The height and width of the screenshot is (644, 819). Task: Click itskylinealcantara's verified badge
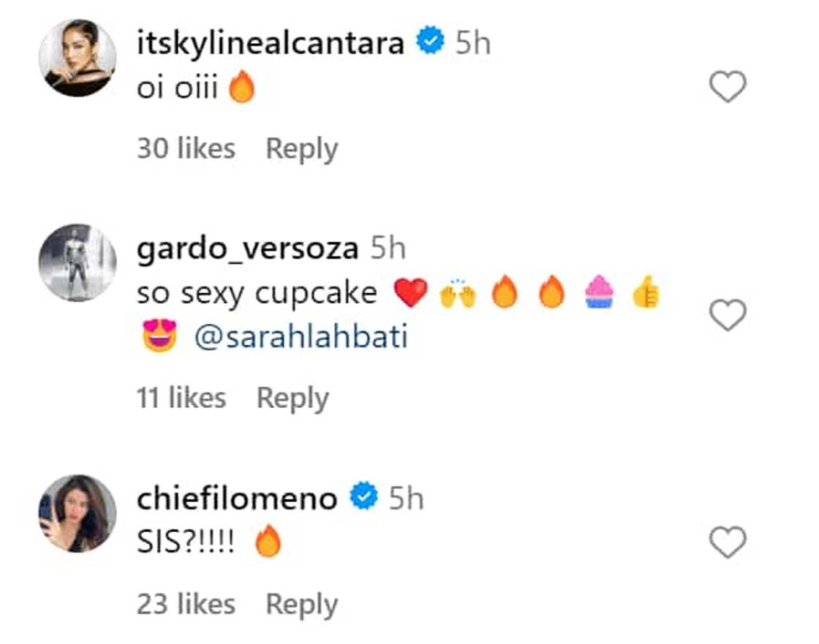pos(431,44)
